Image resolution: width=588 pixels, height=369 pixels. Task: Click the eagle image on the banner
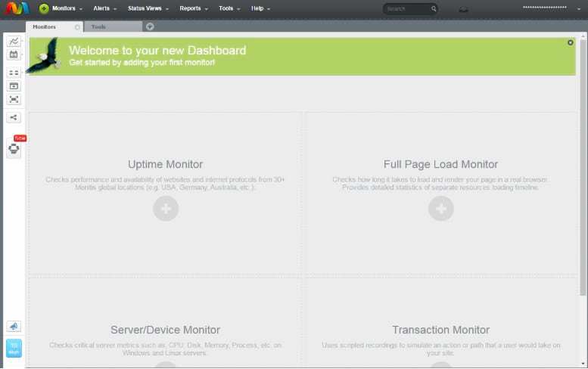tap(44, 56)
